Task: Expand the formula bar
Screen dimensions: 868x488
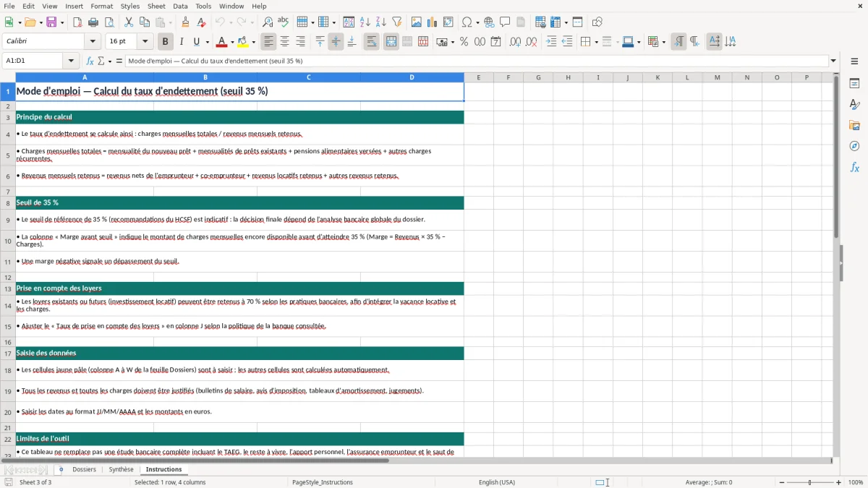Action: (833, 61)
